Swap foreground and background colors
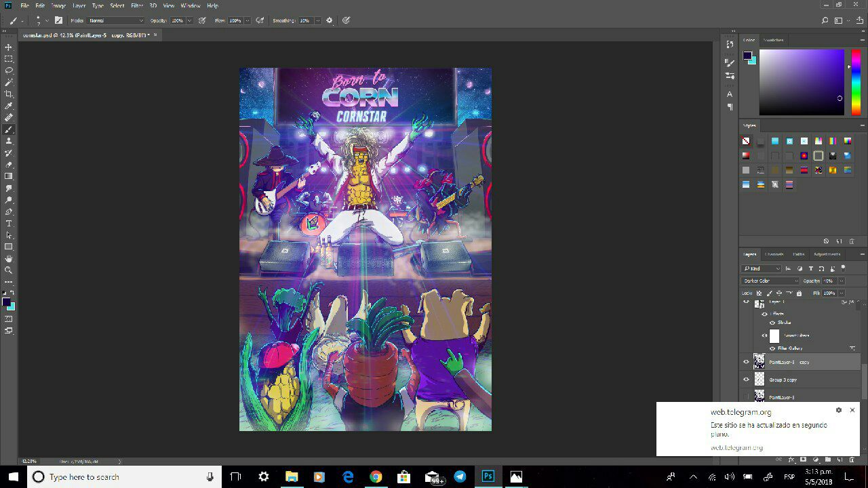 pyautogui.click(x=12, y=293)
